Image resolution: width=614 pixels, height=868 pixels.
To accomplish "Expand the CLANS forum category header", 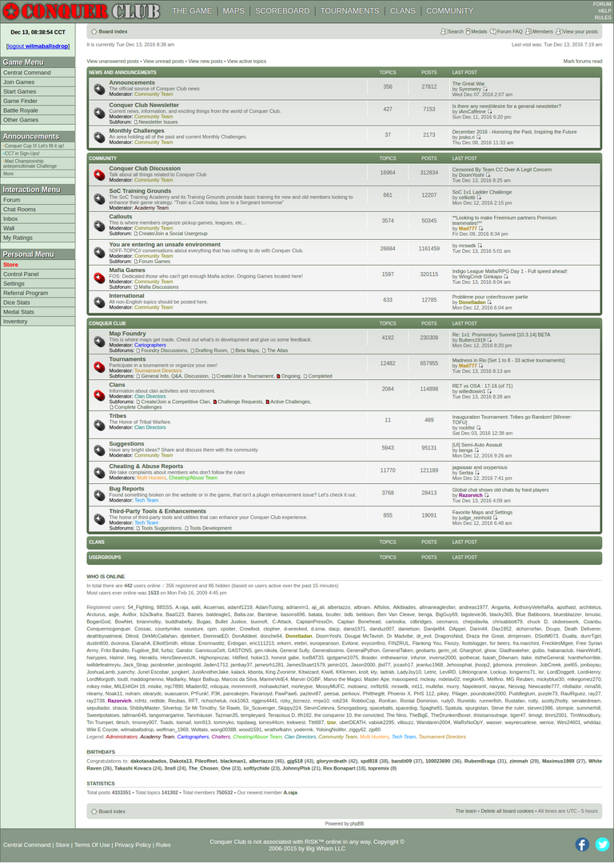I will (x=97, y=542).
